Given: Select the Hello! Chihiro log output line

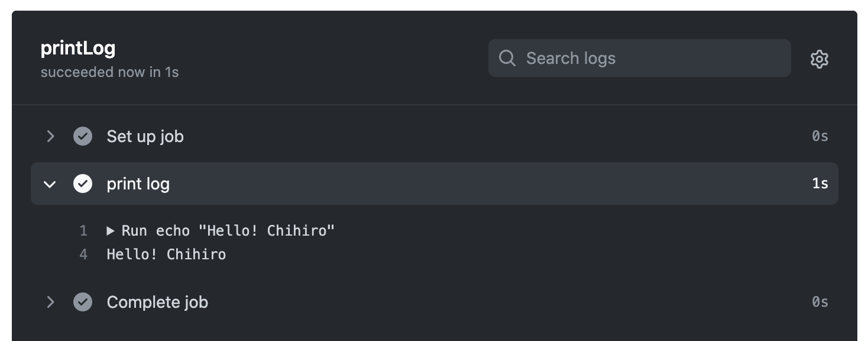Looking at the screenshot, I should tap(166, 254).
